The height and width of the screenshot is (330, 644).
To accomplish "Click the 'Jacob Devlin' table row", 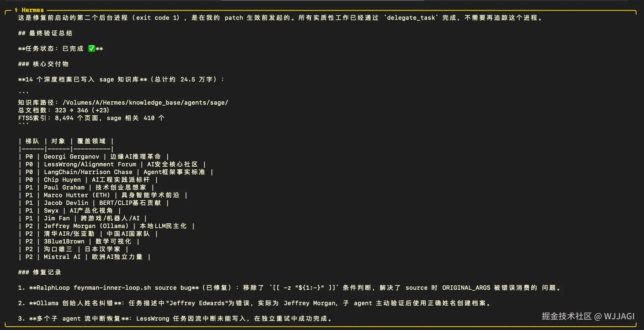I will (94, 203).
